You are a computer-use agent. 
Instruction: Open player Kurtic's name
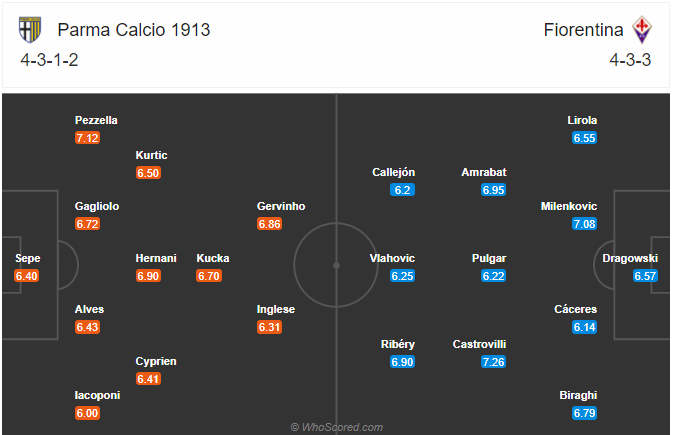tap(151, 155)
